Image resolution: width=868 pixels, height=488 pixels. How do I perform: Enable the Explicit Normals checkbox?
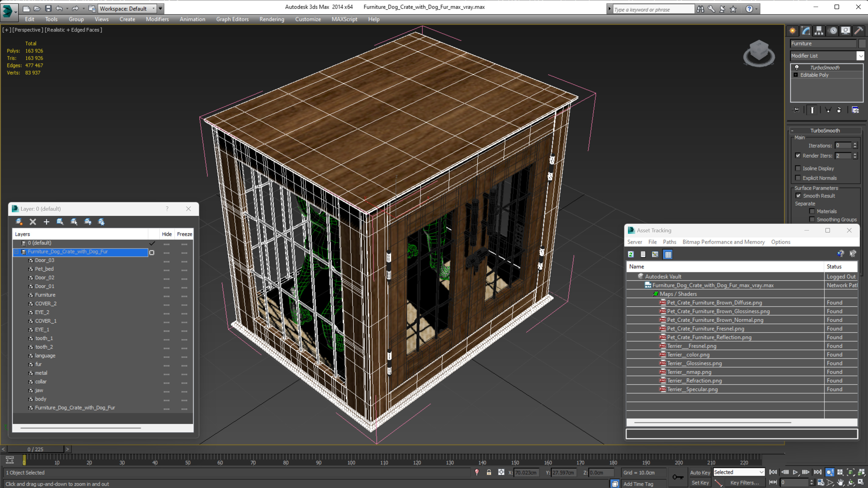click(x=798, y=178)
